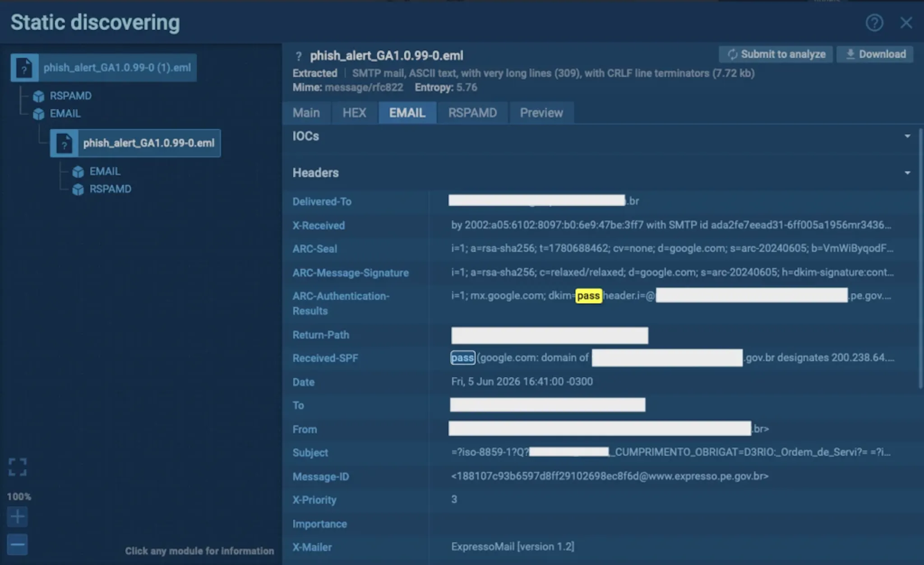
Task: Click the Subject header value
Action: pos(671,452)
